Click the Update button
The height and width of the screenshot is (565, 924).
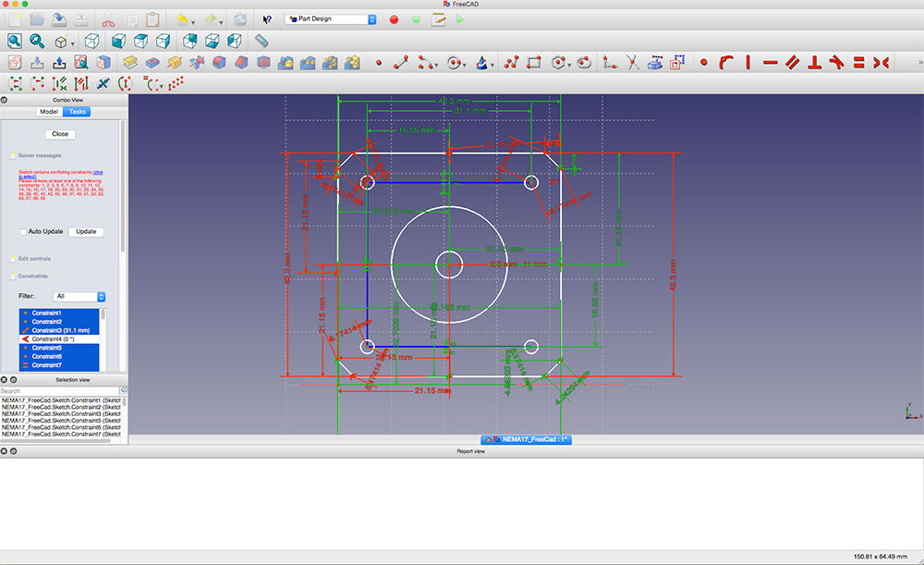coord(86,232)
